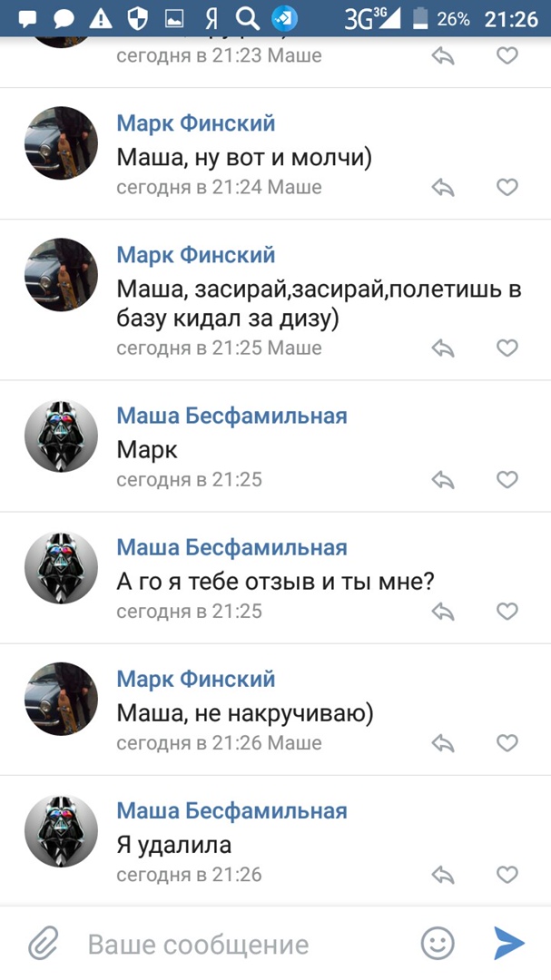Like the "Маша, не накручиваю)" comment
The image size is (551, 980).
pos(507,743)
